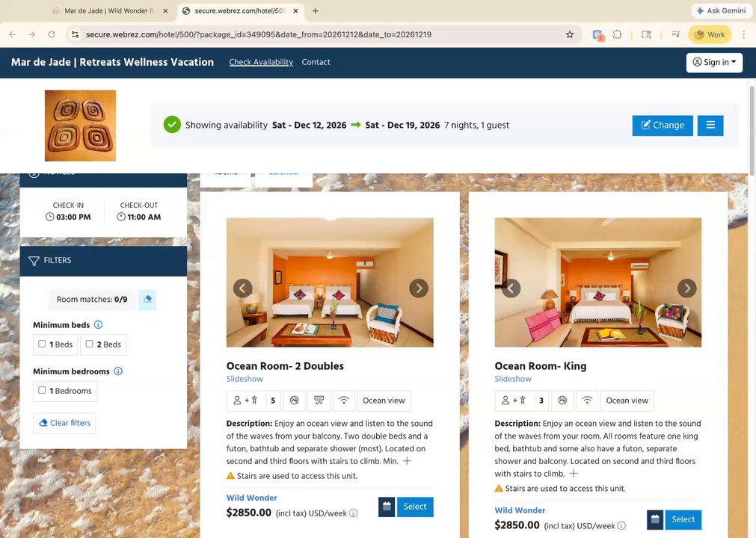Open Wild Wonder package link on King card

click(520, 510)
